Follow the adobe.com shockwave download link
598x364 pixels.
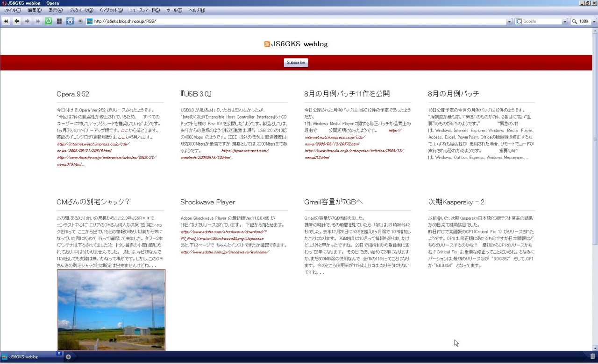[224, 235]
